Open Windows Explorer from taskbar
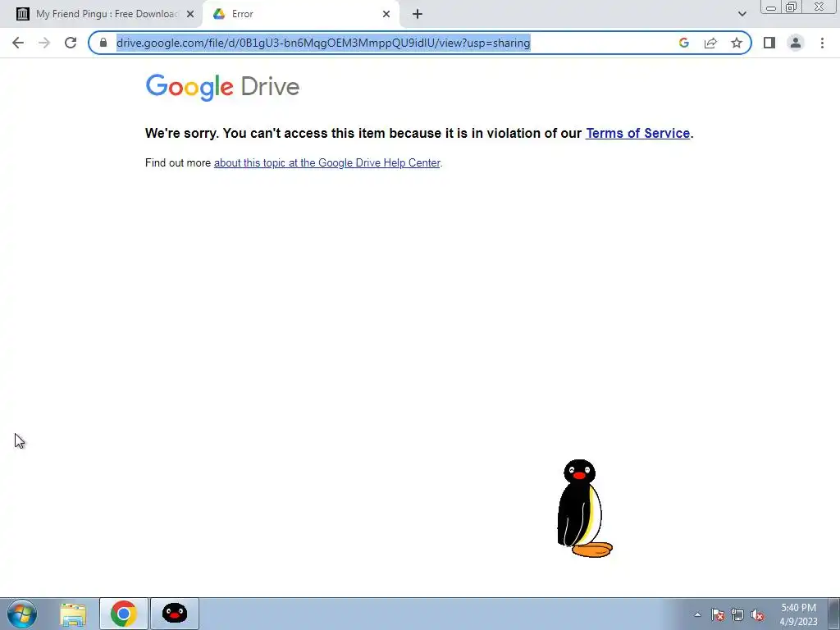The height and width of the screenshot is (630, 840). point(73,614)
